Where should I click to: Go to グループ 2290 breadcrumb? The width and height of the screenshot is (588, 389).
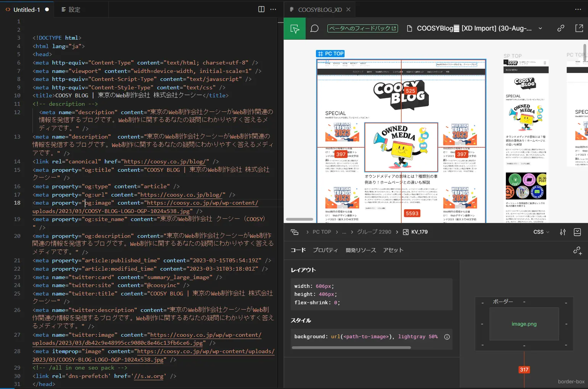pos(374,232)
